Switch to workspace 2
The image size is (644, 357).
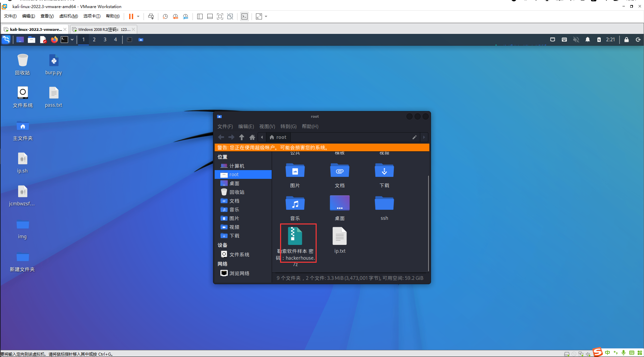(x=94, y=40)
